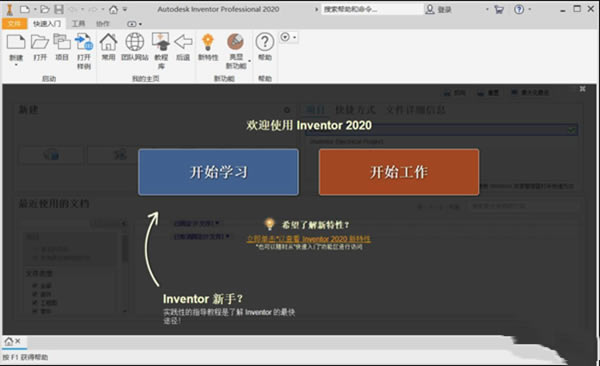Viewport: 600px width, 366px height.
Task: Click the lightbulb beside 希望了解新特性
Action: (x=269, y=224)
